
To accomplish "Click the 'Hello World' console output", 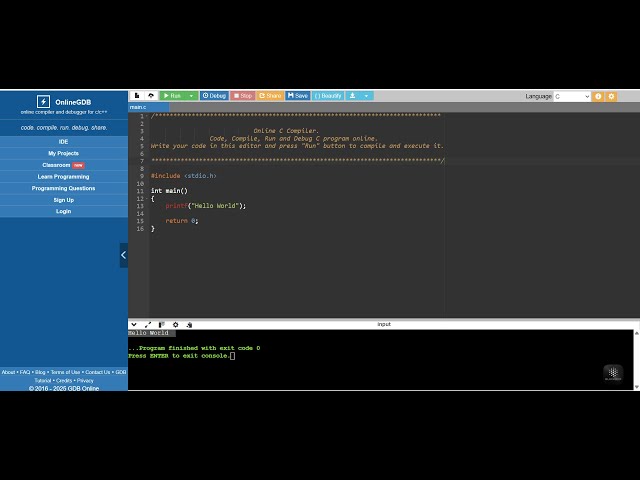I will 148,333.
